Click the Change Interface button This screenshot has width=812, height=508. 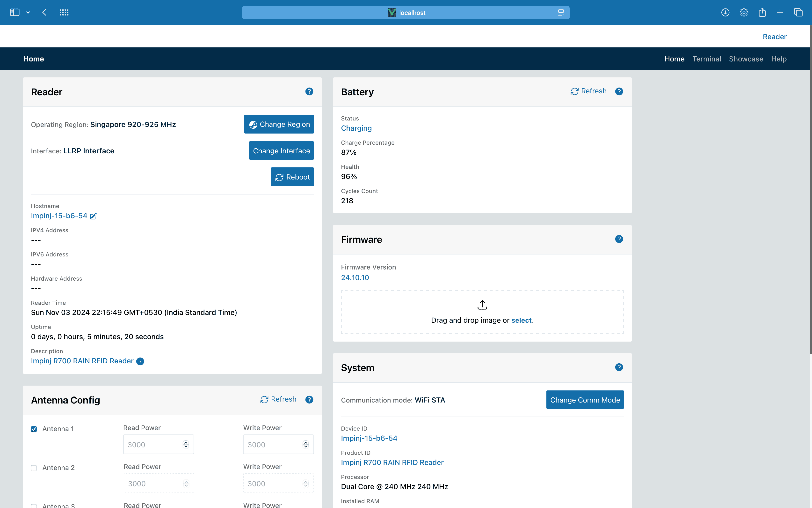[x=281, y=150]
